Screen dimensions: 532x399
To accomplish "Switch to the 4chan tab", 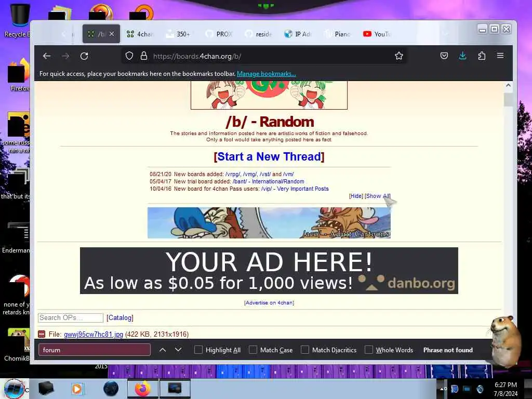I will tap(140, 34).
